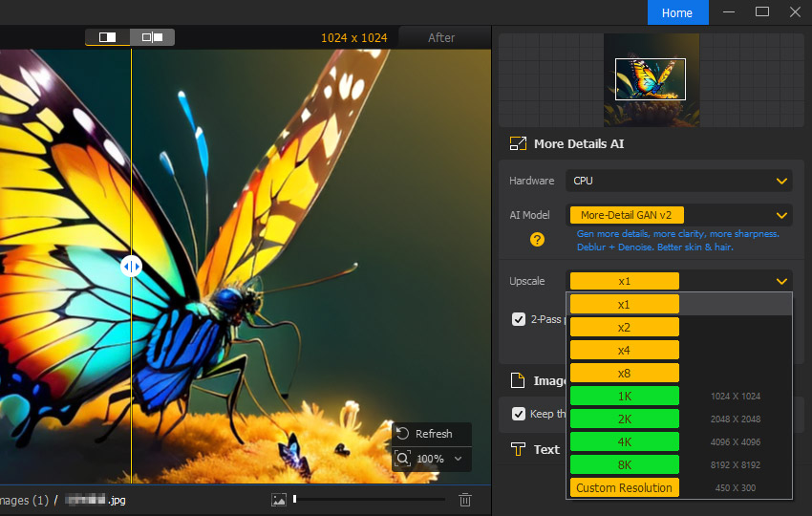
Task: Choose x2 upscale option
Action: pos(625,328)
